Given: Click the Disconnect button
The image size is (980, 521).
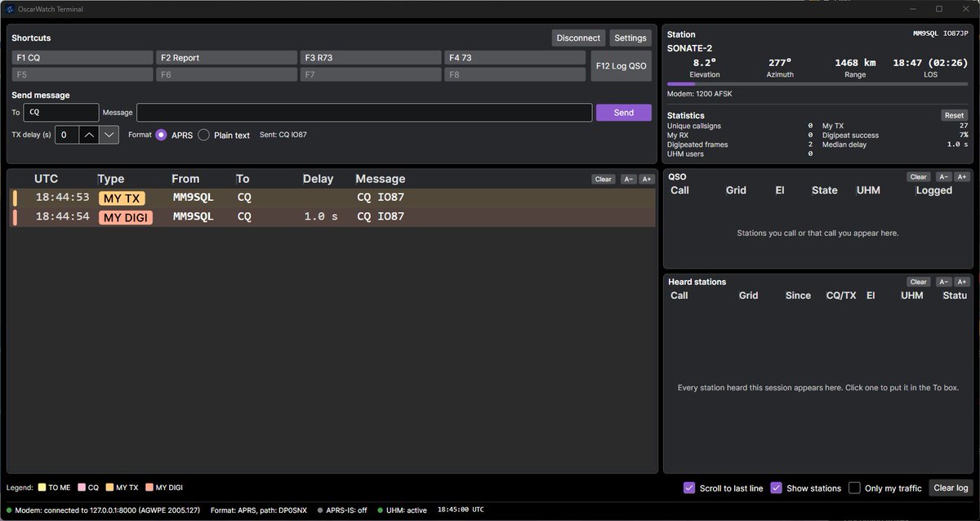Looking at the screenshot, I should 578,38.
